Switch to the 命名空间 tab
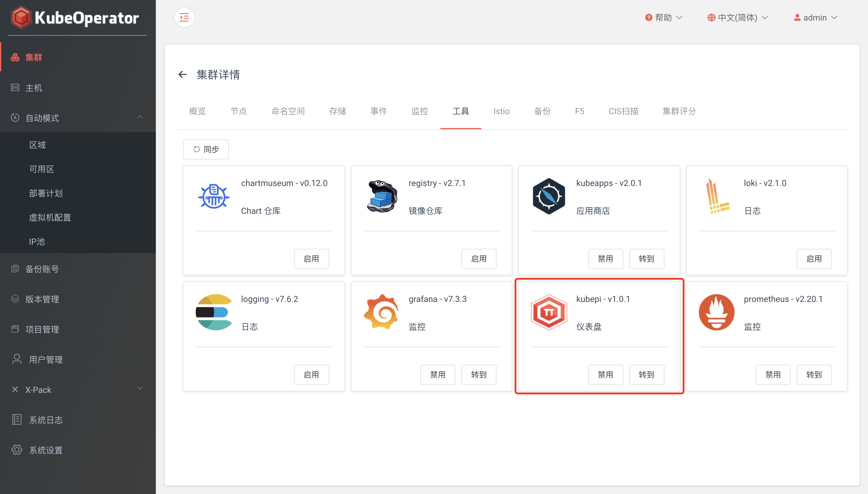868x494 pixels. [288, 111]
